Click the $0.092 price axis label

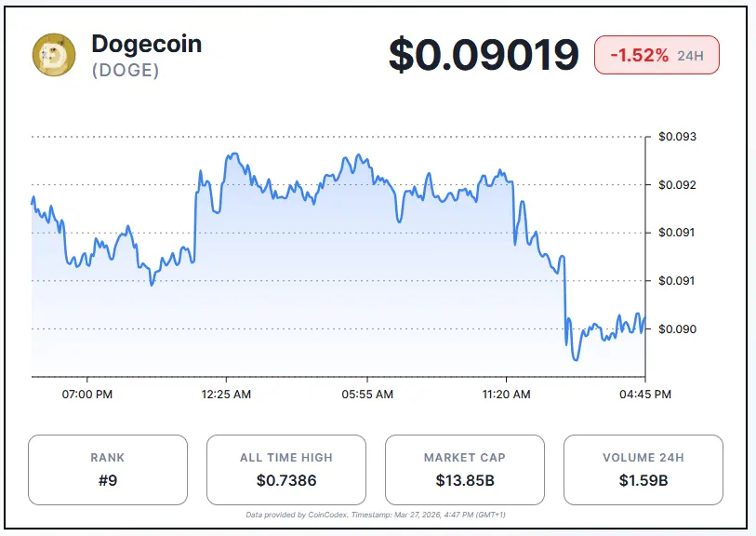678,184
